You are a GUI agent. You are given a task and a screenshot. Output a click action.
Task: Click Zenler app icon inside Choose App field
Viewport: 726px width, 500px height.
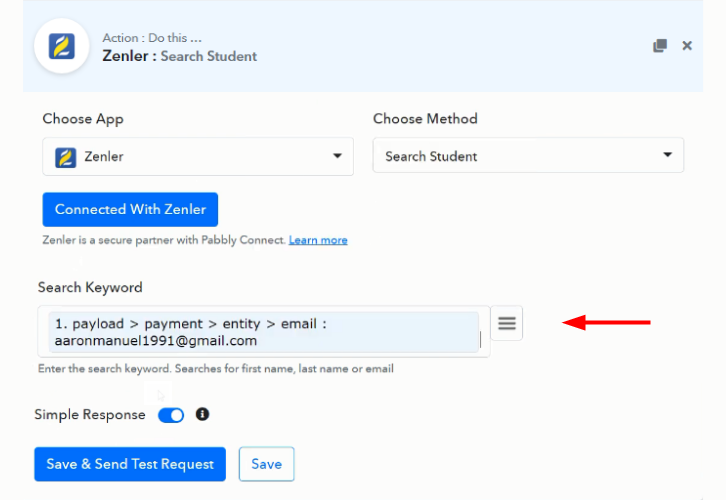click(65, 157)
